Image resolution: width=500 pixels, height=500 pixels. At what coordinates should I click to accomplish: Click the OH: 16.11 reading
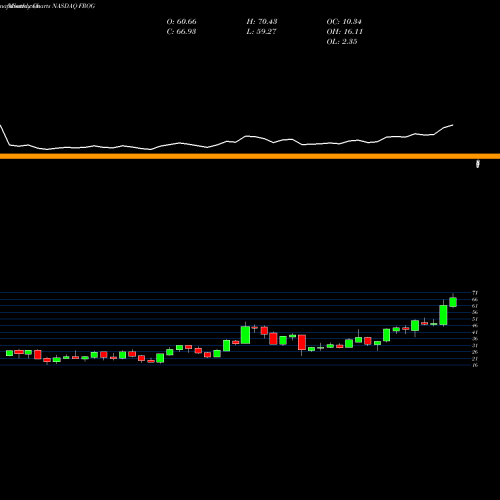tap(345, 32)
